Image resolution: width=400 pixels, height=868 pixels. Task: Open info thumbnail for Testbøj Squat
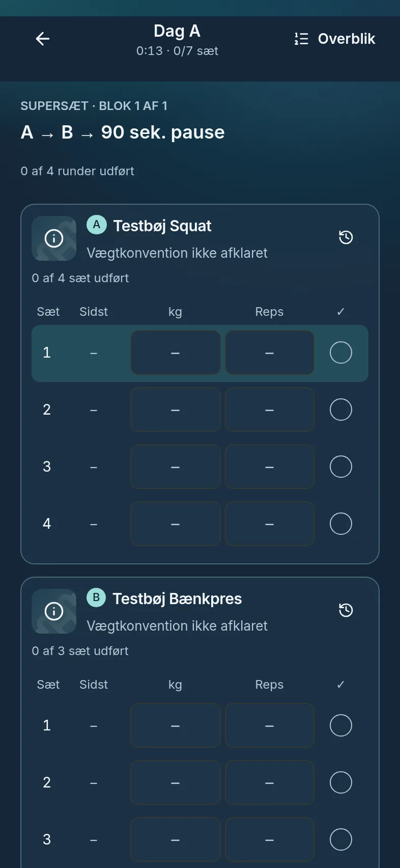pyautogui.click(x=54, y=238)
